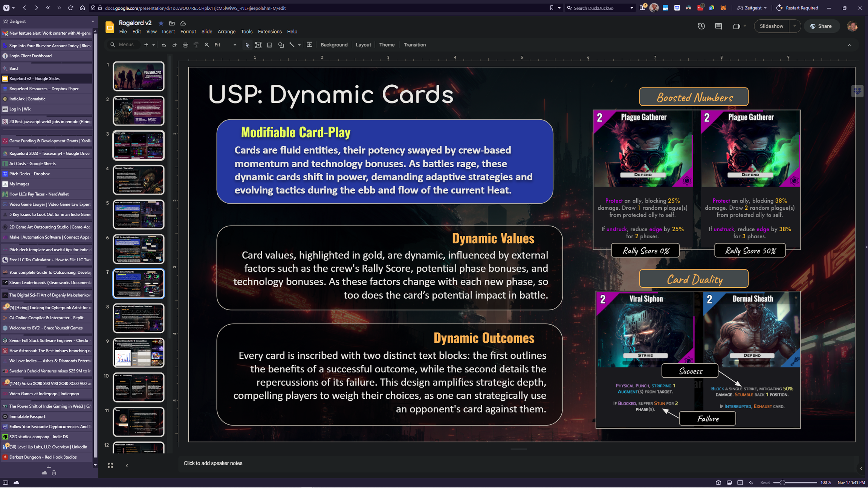Click the Undo icon in toolbar
This screenshot has width=868, height=488.
click(164, 45)
